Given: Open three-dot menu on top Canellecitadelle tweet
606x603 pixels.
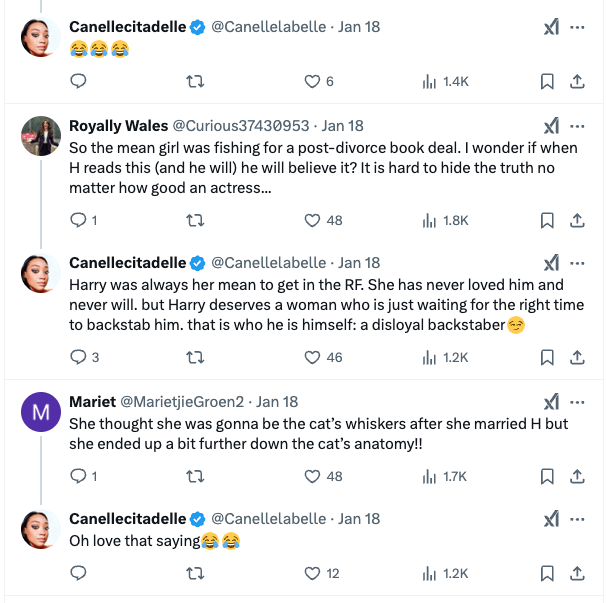Looking at the screenshot, I should coord(577,27).
